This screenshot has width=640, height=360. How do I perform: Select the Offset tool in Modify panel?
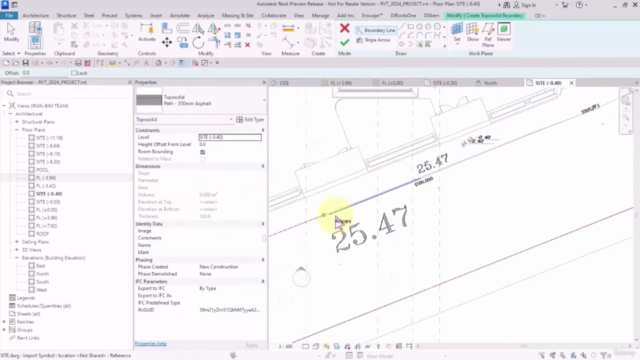click(x=182, y=28)
